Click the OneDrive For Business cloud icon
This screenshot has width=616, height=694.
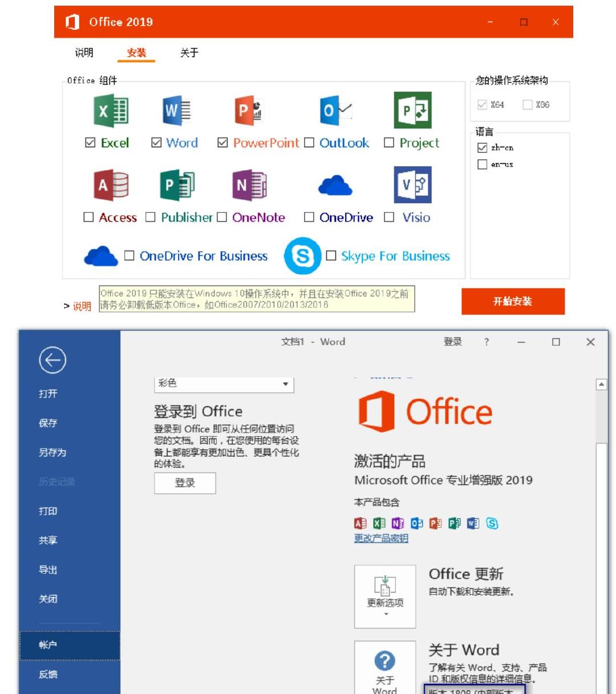tap(101, 256)
